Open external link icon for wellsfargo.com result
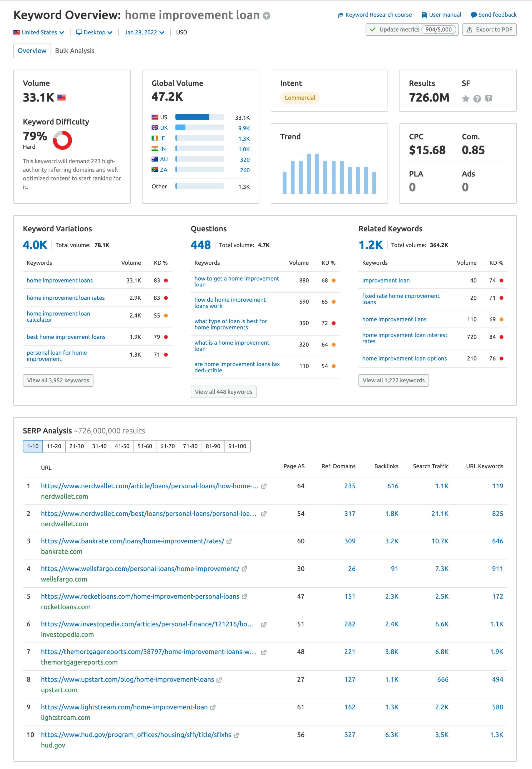 click(244, 569)
